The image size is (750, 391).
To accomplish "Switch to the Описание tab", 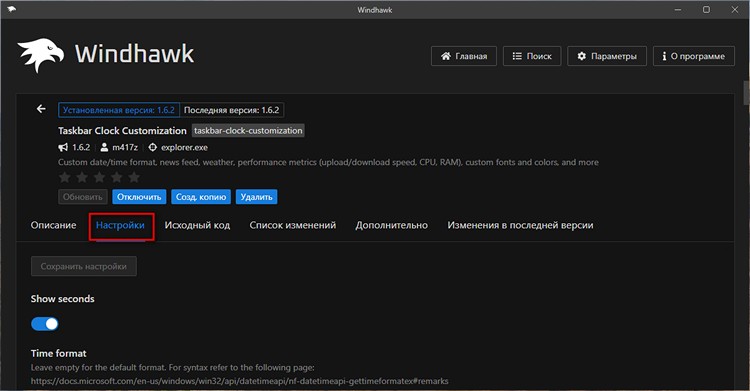I will click(54, 225).
